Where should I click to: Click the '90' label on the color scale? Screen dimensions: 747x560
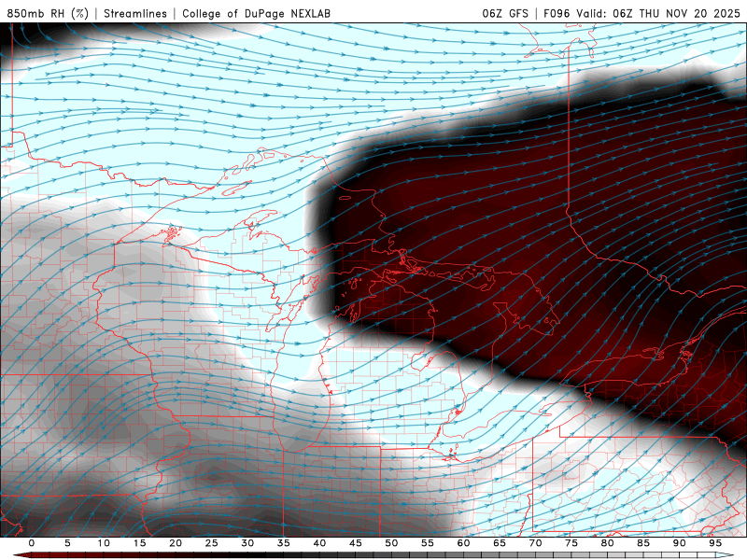pos(680,543)
